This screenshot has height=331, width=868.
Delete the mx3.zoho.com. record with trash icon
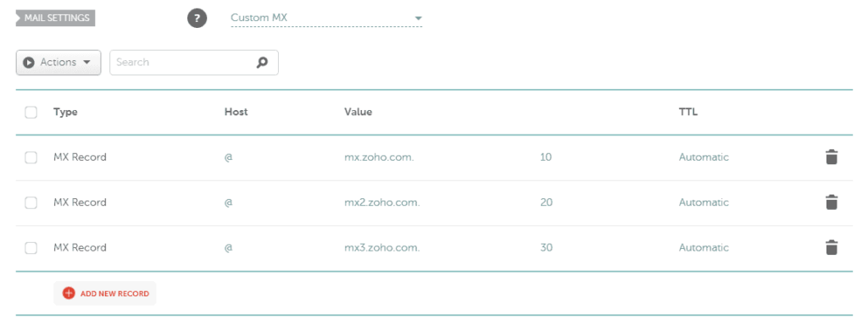[831, 247]
